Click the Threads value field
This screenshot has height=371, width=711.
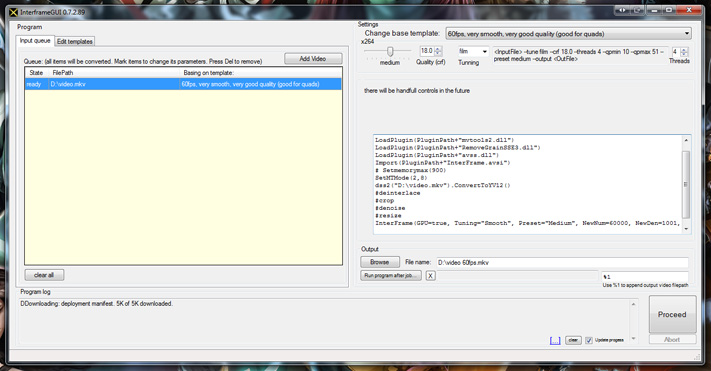click(x=676, y=52)
